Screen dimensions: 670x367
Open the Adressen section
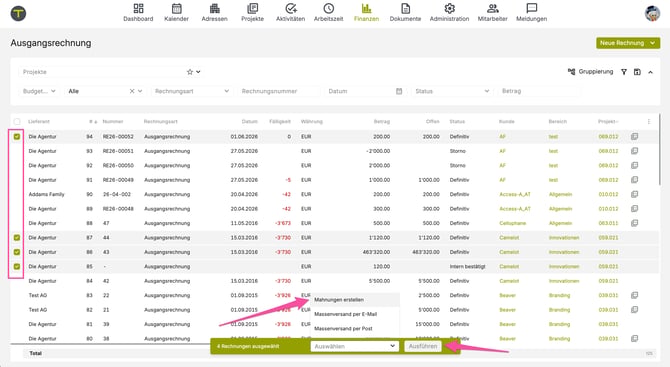215,12
